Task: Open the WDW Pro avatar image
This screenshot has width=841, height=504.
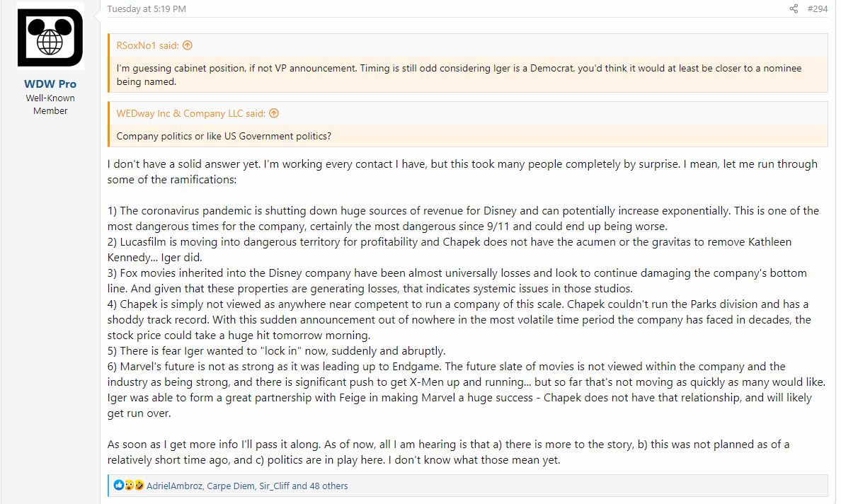Action: pos(50,38)
